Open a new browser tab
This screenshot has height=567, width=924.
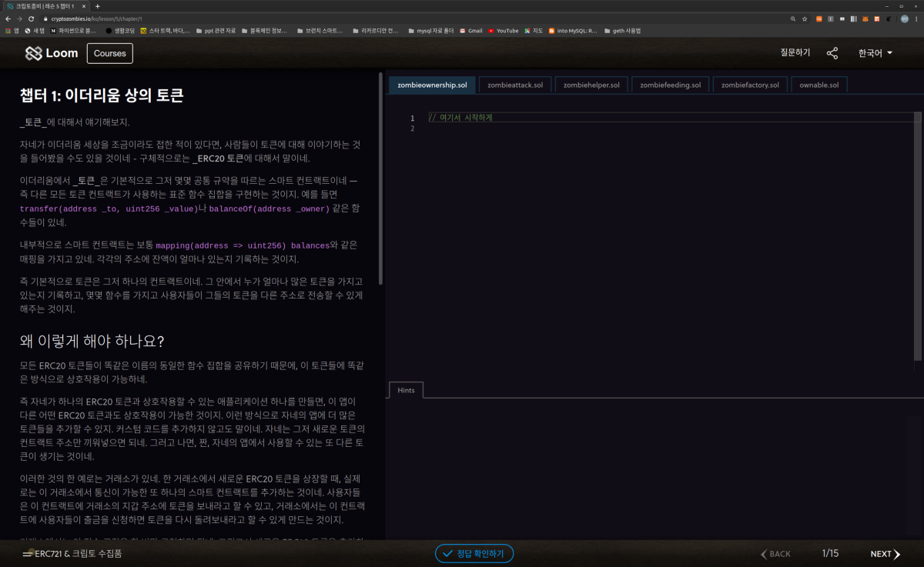click(x=98, y=5)
